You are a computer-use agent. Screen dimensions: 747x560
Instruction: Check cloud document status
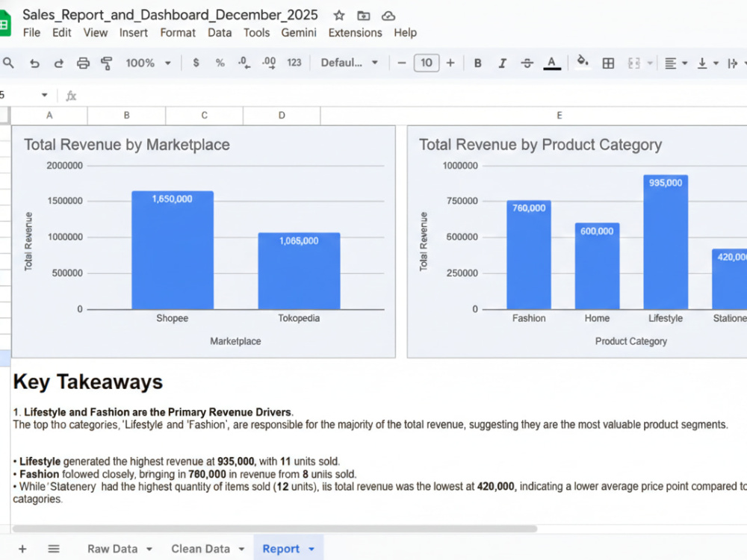point(388,16)
